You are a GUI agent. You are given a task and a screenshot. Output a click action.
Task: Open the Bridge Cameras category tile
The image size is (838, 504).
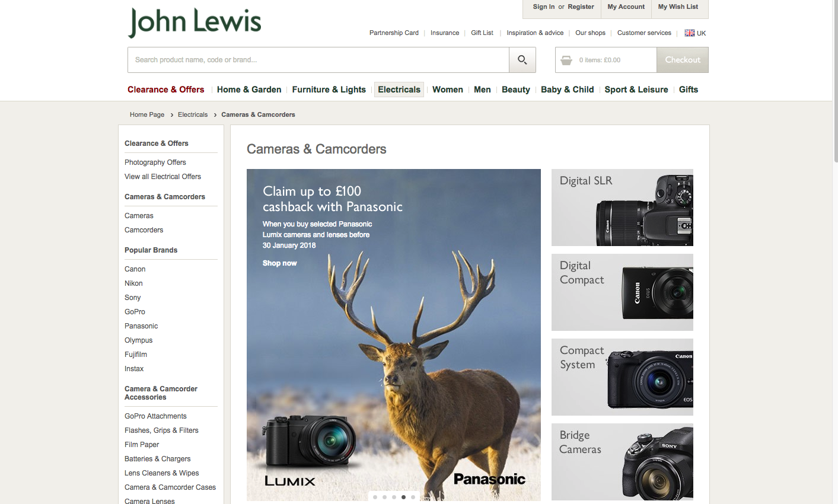(x=622, y=462)
